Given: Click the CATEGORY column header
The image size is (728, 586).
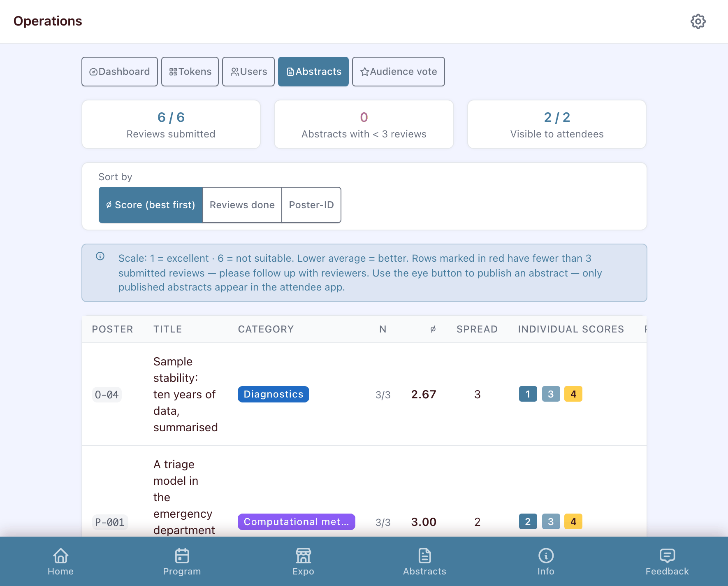Looking at the screenshot, I should click(x=266, y=329).
